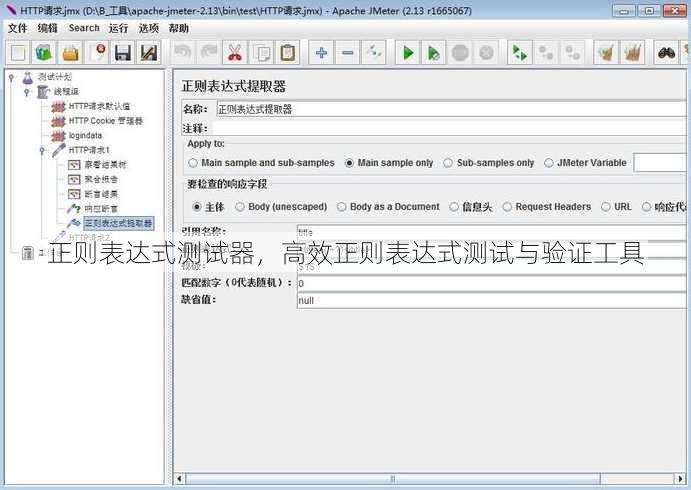Image resolution: width=691 pixels, height=490 pixels.
Task: Select the 察看结果树 listener
Action: coord(105,165)
